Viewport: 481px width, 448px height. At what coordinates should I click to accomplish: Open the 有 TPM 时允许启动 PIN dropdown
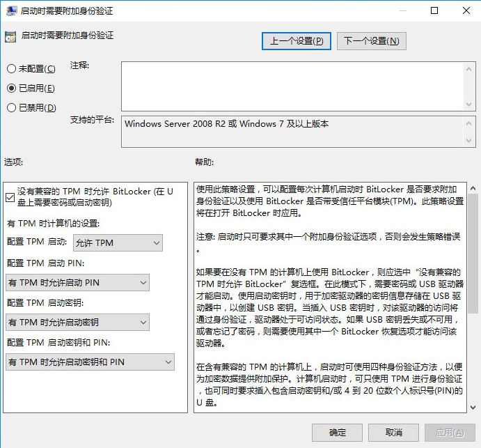coord(77,282)
